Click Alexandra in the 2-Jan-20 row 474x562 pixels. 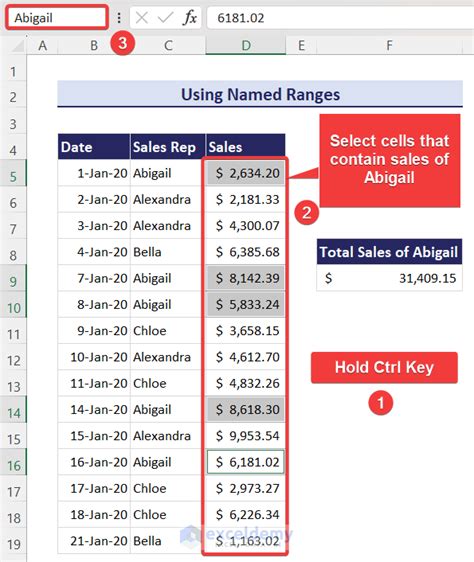168,199
